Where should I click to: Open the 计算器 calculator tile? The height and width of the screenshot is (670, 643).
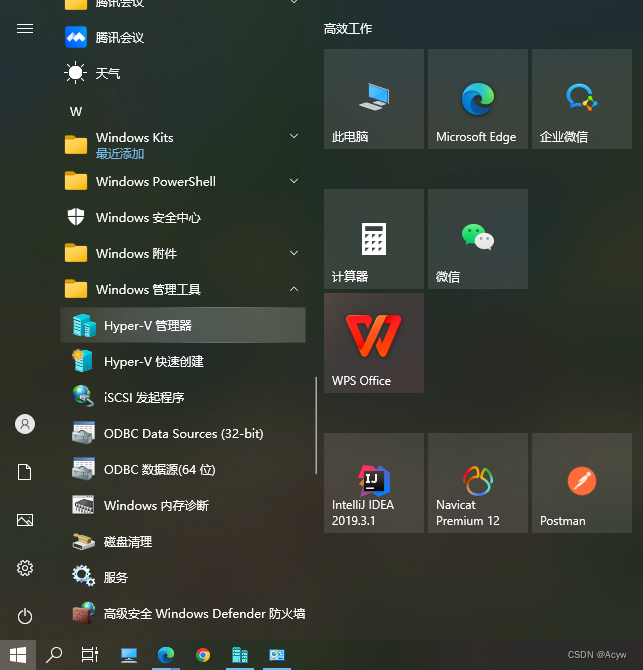pos(374,239)
